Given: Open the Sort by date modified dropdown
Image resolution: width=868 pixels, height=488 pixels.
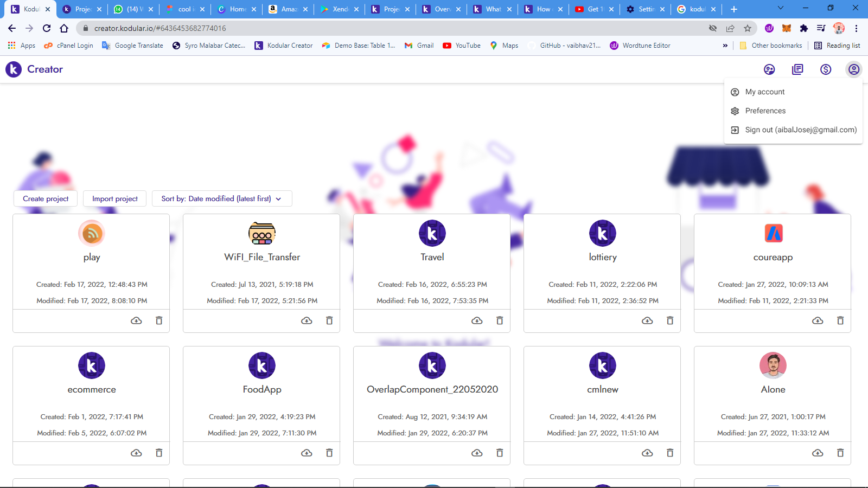Looking at the screenshot, I should tap(222, 198).
